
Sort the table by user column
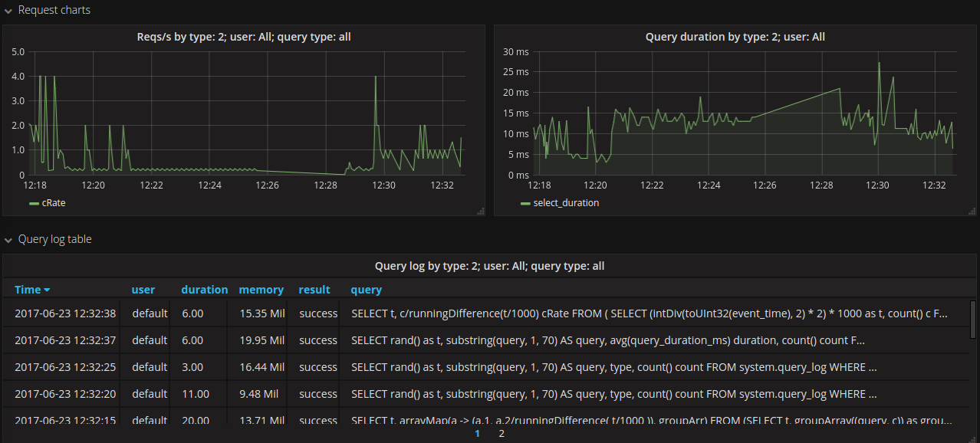143,290
